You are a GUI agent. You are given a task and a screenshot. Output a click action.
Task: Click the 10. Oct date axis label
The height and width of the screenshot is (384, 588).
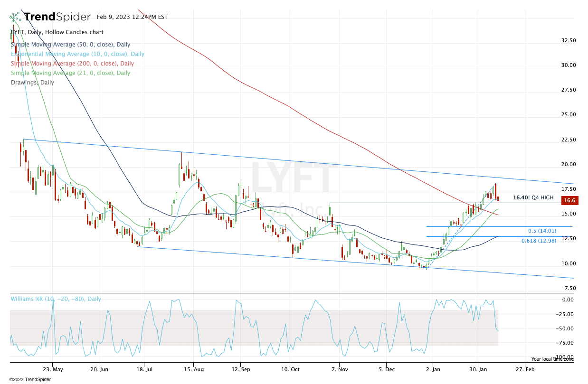290,369
